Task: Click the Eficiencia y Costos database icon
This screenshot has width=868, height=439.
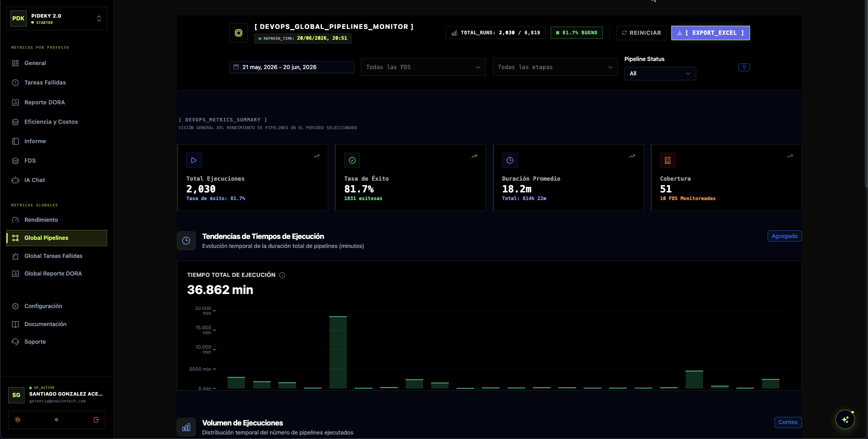Action: [15, 122]
